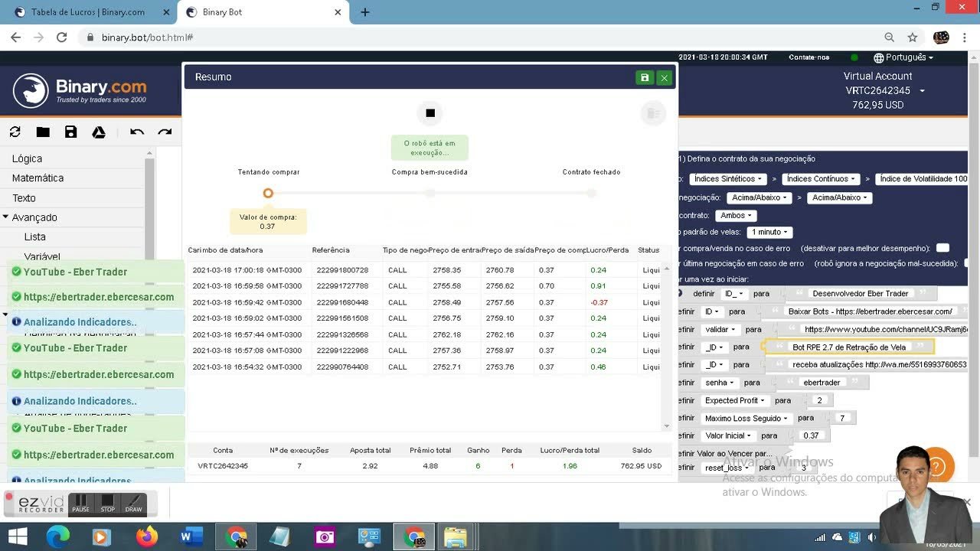Screen dimensions: 980x551
Task: Click the Tentando comprar progress step marker
Action: 268,194
